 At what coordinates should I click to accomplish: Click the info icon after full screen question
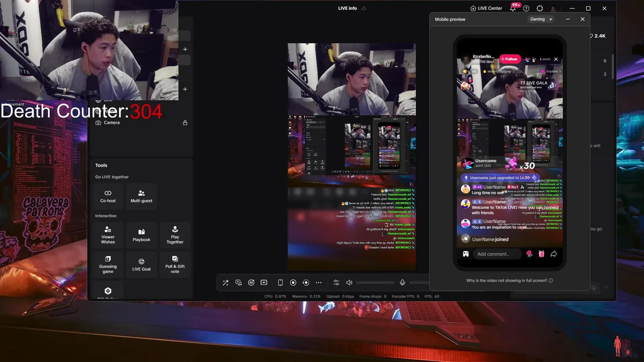click(x=551, y=281)
